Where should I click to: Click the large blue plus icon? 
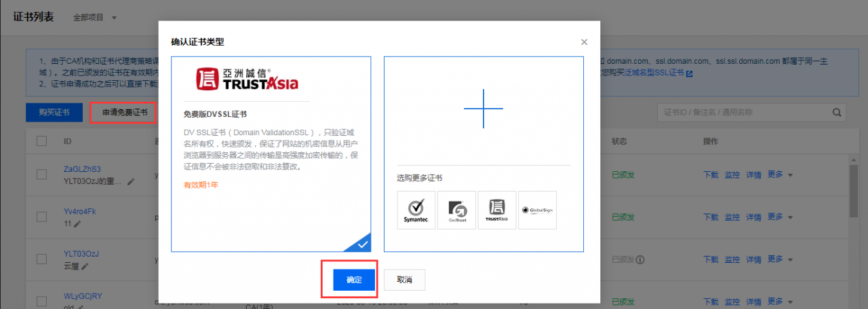[484, 108]
